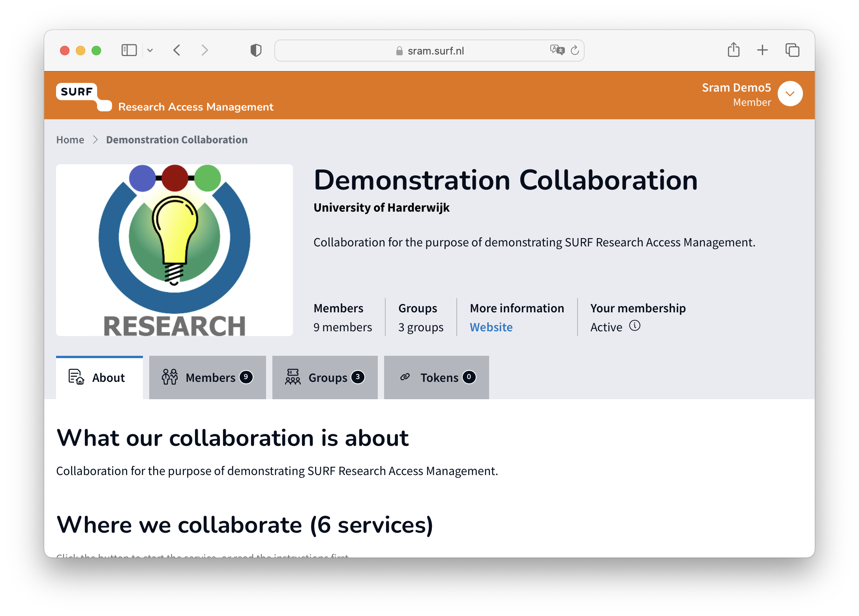859x616 pixels.
Task: Click the translate page icon
Action: click(557, 50)
